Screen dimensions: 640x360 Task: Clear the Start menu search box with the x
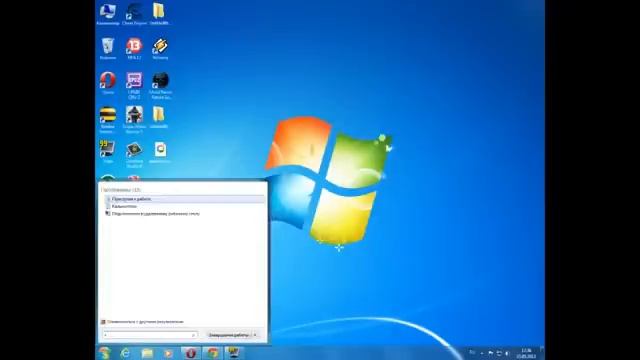(193, 335)
